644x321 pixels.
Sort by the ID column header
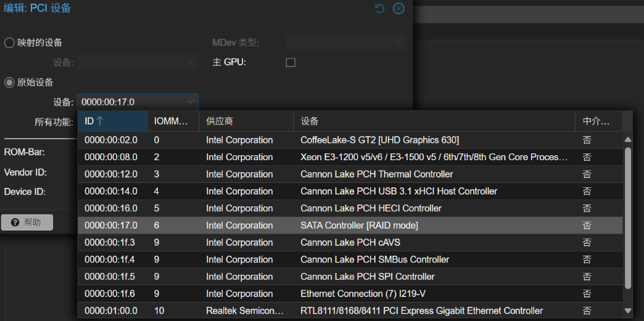pyautogui.click(x=112, y=121)
